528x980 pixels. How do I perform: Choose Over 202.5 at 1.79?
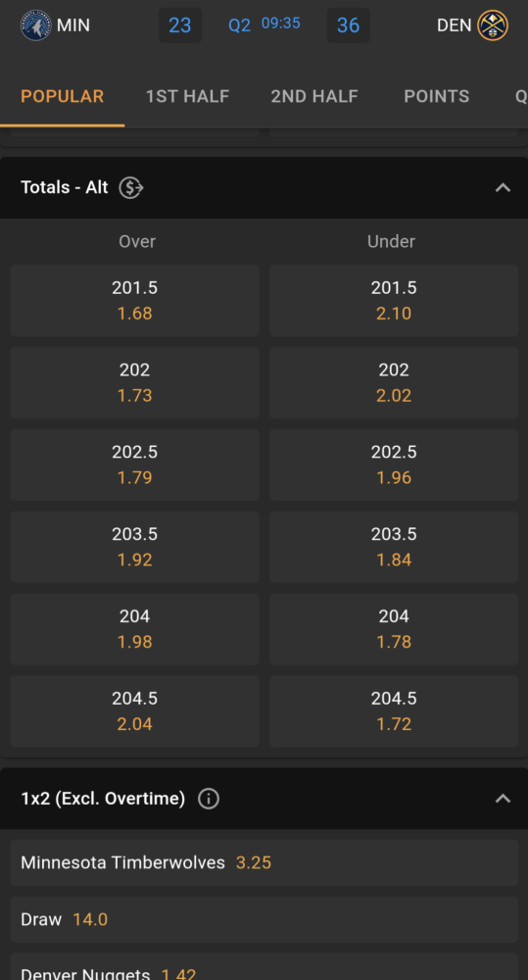[134, 465]
